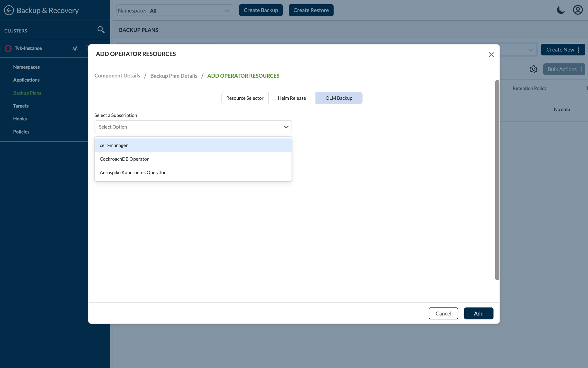The height and width of the screenshot is (368, 588).
Task: Open the Create New three-dot menu
Action: [578, 50]
